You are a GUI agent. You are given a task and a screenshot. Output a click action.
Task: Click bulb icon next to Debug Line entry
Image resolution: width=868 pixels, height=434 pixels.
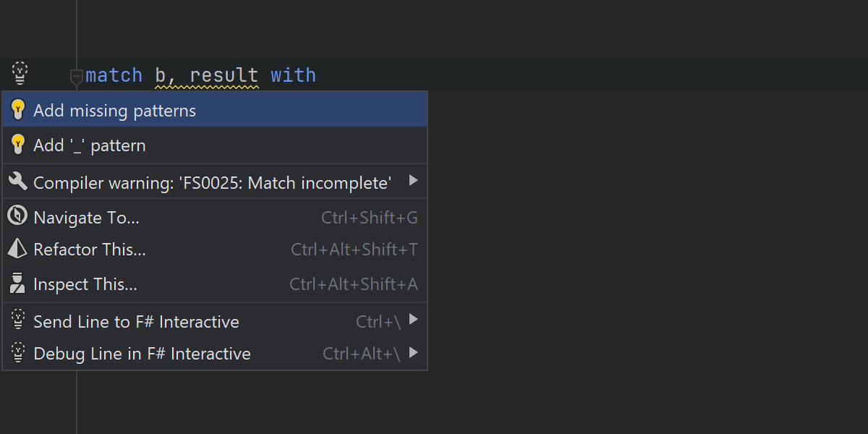tap(18, 353)
